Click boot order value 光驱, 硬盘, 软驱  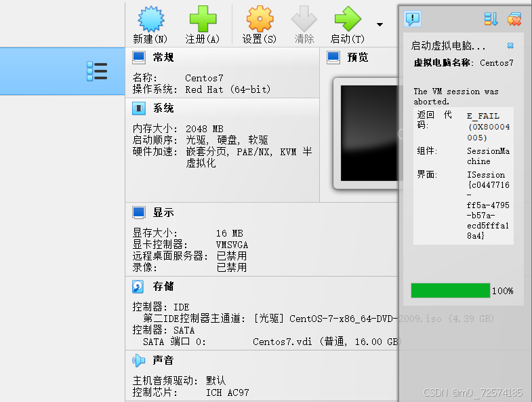coord(227,140)
